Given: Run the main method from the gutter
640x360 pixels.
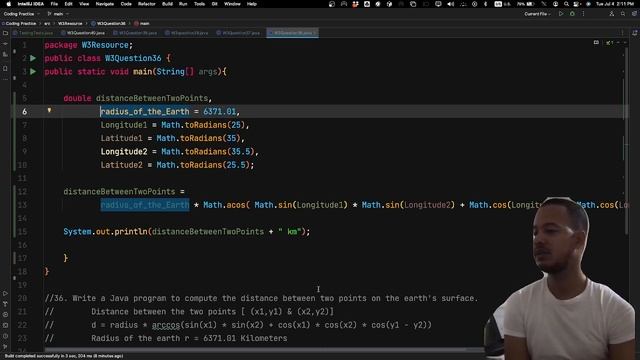Looking at the screenshot, I should point(33,72).
